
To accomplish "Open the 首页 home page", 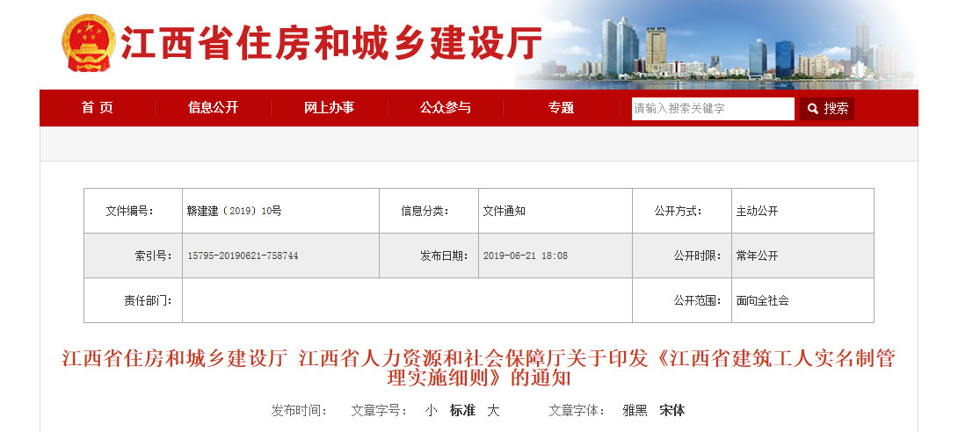I will (98, 108).
